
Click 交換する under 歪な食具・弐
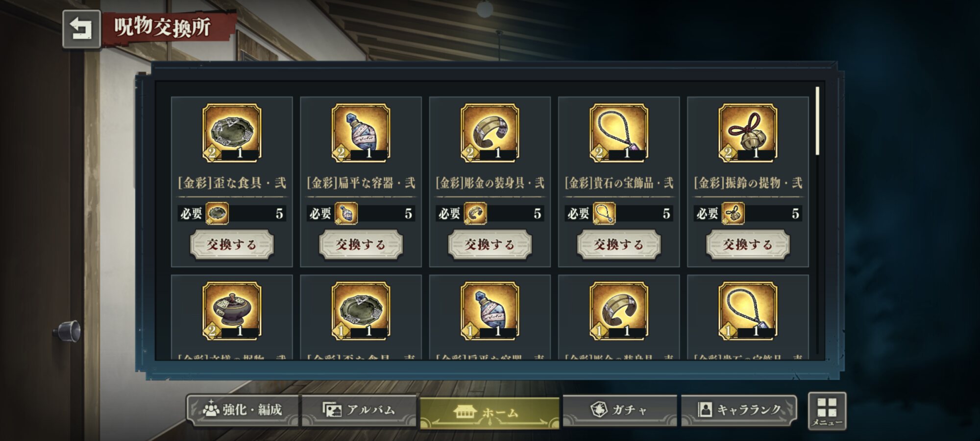232,244
